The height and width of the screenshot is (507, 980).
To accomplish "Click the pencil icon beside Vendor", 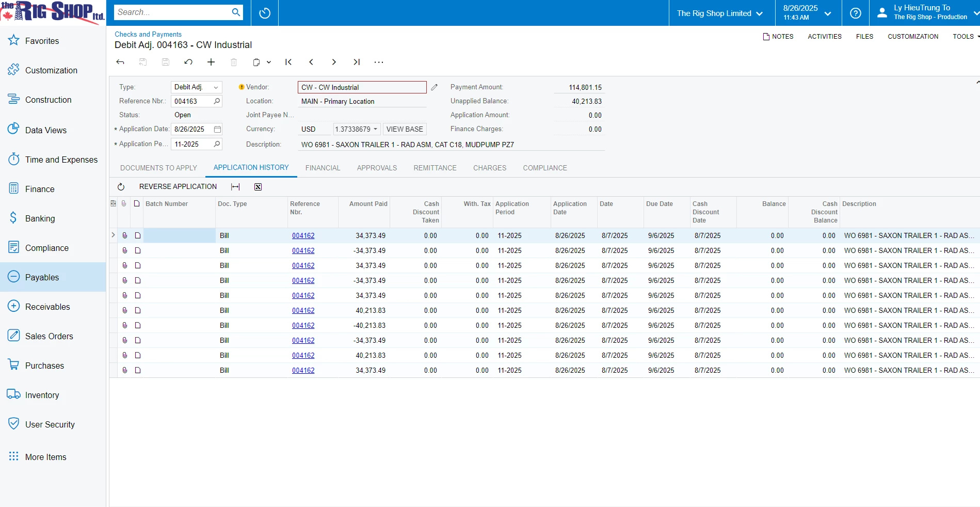I will click(x=435, y=87).
